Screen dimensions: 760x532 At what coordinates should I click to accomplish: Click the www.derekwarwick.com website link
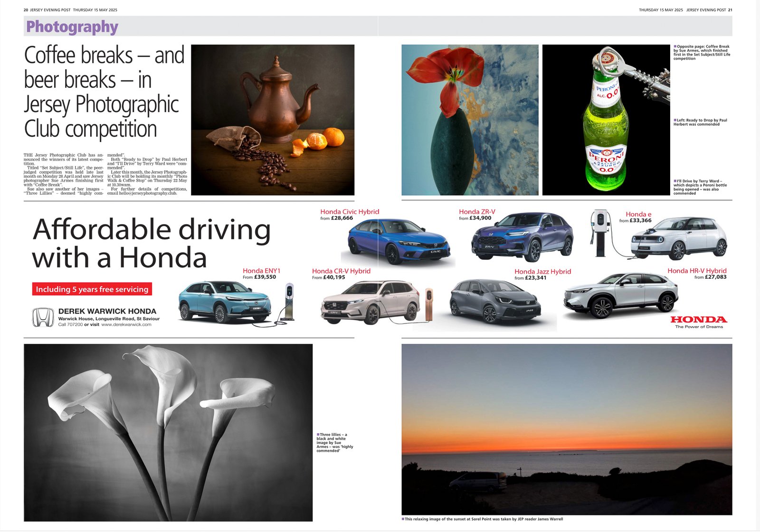point(126,324)
